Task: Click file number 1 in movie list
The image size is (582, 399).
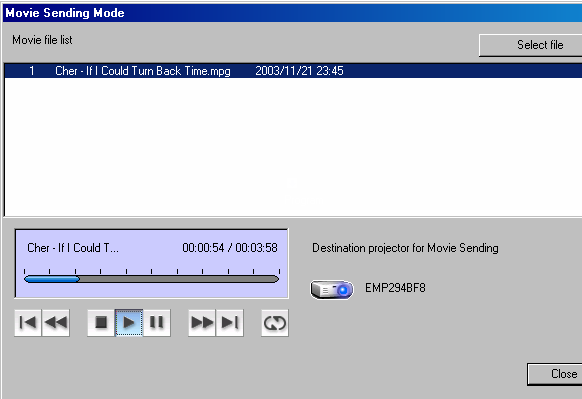Action: [32, 71]
